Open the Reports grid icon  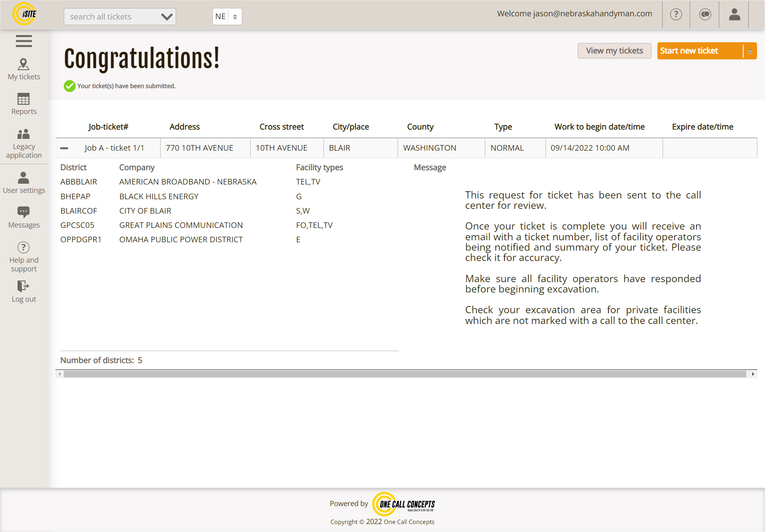24,99
